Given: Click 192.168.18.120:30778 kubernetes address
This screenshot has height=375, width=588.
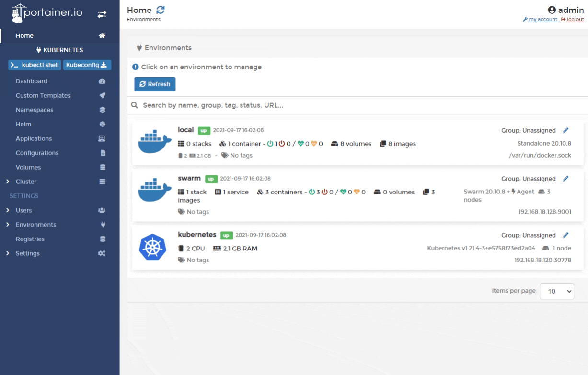Looking at the screenshot, I should [x=542, y=260].
